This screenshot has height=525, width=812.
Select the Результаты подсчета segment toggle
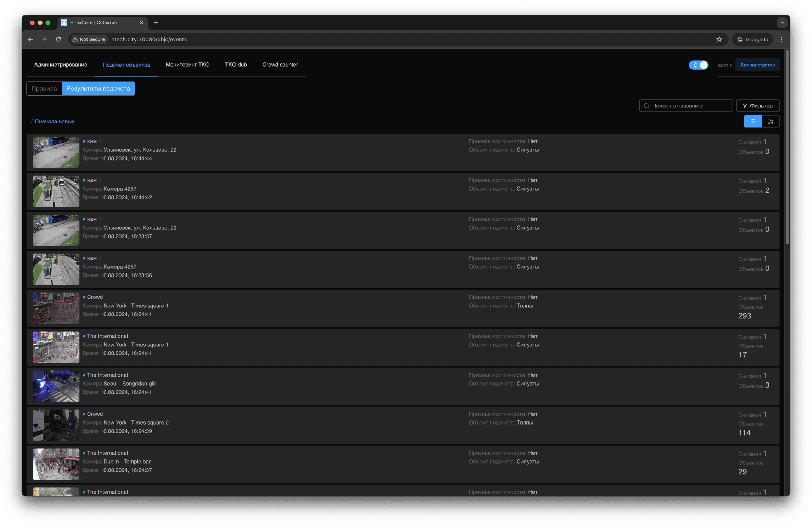point(98,89)
